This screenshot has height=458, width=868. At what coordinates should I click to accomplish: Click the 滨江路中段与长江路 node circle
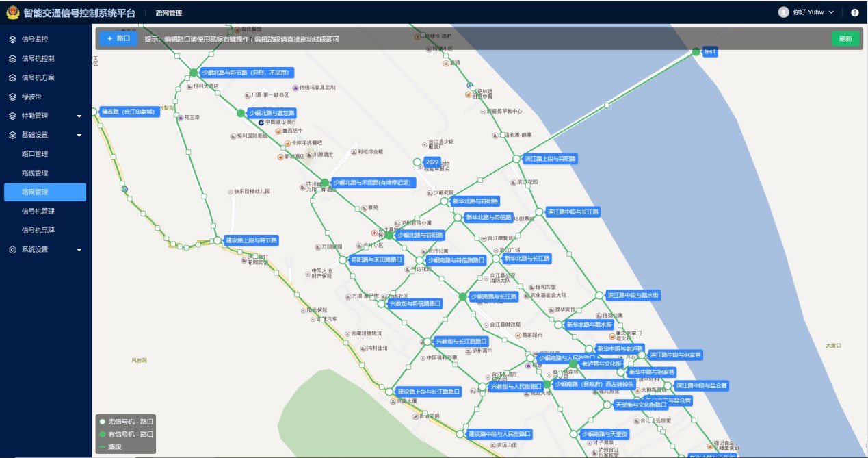[539, 212]
